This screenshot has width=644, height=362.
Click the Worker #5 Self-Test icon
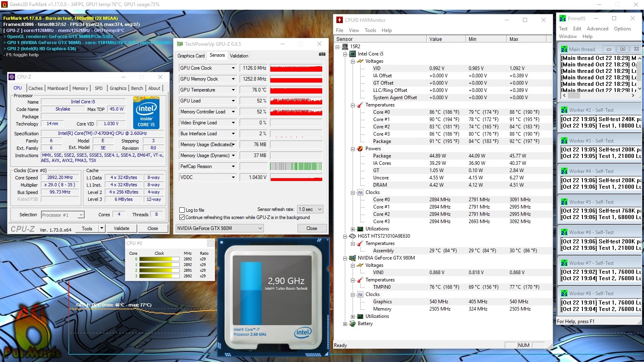[x=564, y=202]
